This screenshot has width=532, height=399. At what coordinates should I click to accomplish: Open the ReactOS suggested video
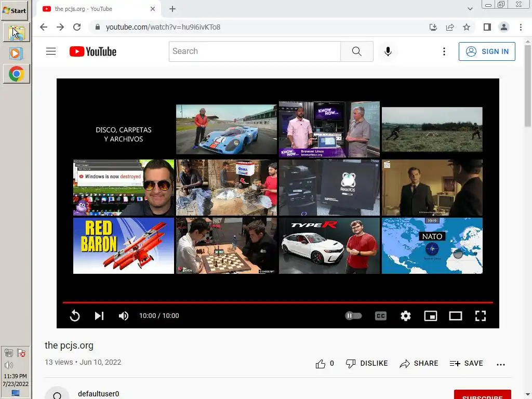pyautogui.click(x=329, y=188)
